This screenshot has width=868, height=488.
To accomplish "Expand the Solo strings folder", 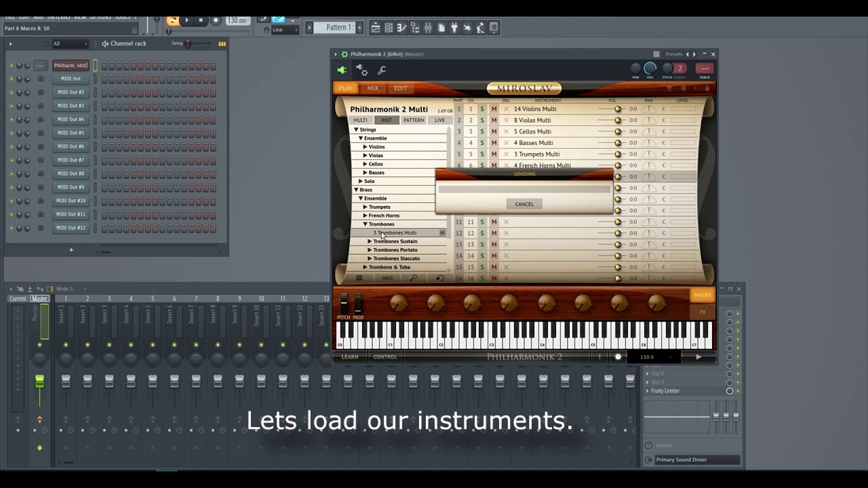I will coord(361,181).
